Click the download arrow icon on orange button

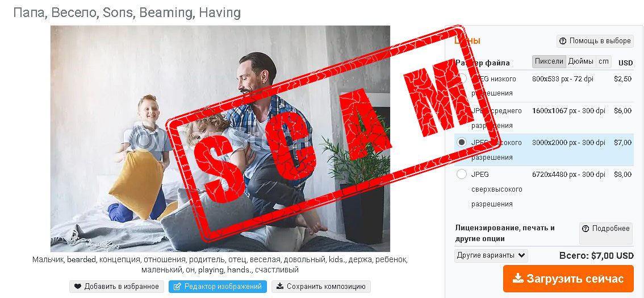click(518, 278)
